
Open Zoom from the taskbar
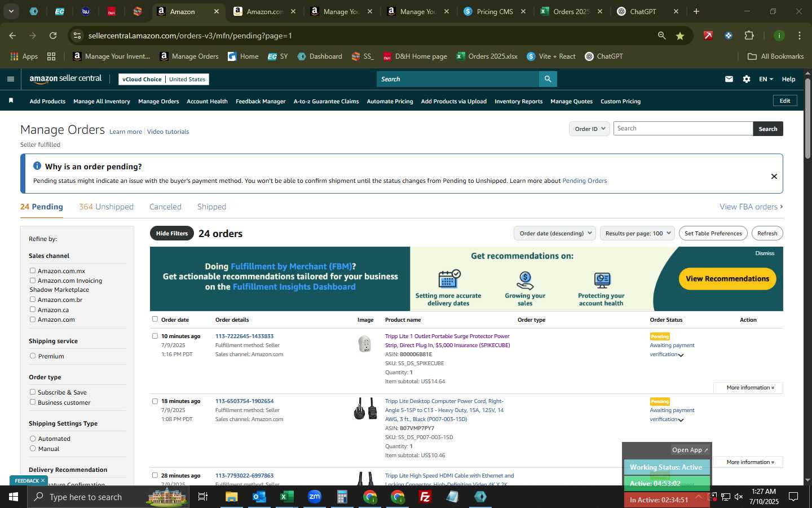pos(314,497)
